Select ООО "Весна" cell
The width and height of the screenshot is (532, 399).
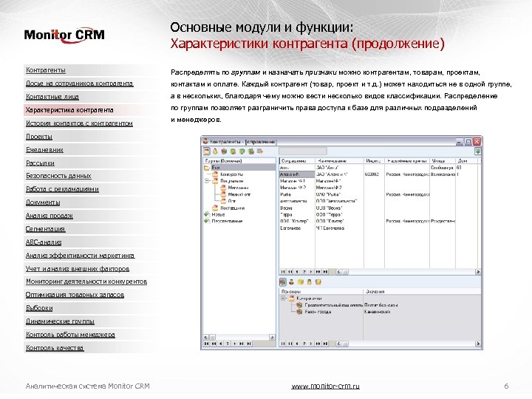pos(329,208)
